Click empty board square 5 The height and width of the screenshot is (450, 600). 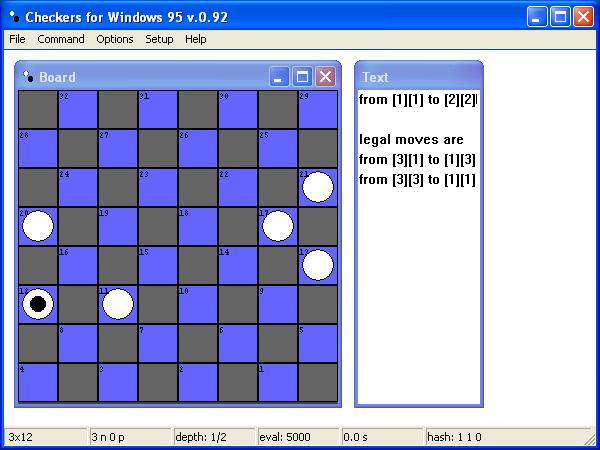tap(318, 344)
